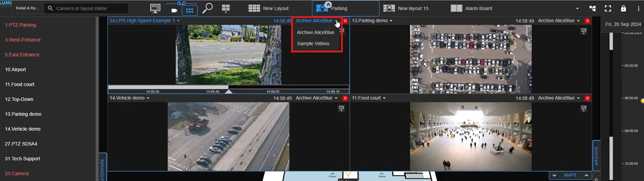This screenshot has width=644, height=181.
Task: Click the fullscreen icon in the top bar
Action: coord(608,8)
